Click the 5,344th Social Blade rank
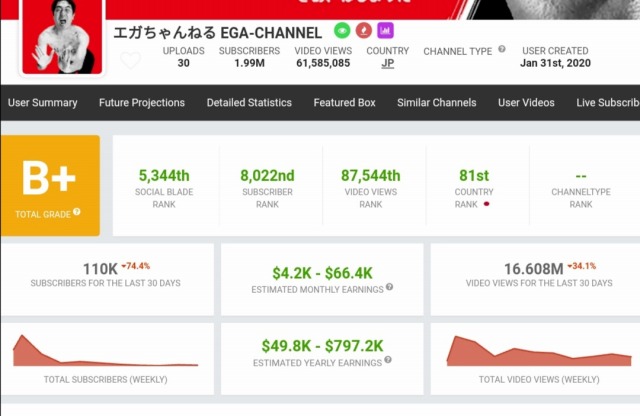This screenshot has width=640, height=416. point(164,176)
